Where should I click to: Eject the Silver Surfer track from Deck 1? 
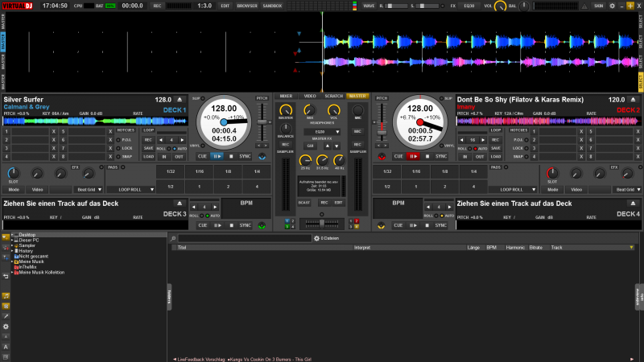(x=180, y=100)
